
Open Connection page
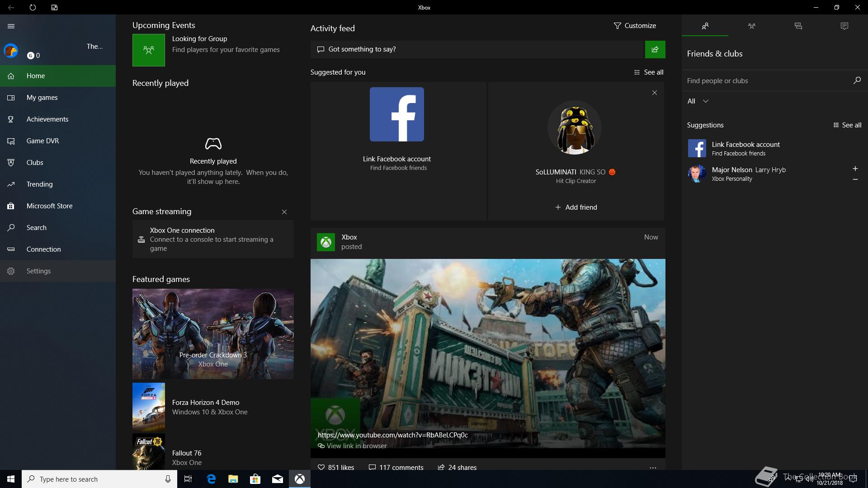point(58,249)
